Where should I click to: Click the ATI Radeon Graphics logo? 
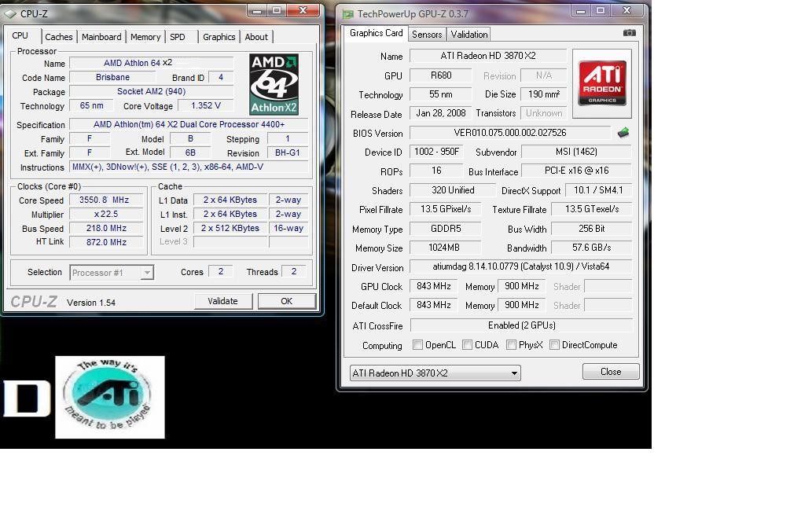point(602,83)
